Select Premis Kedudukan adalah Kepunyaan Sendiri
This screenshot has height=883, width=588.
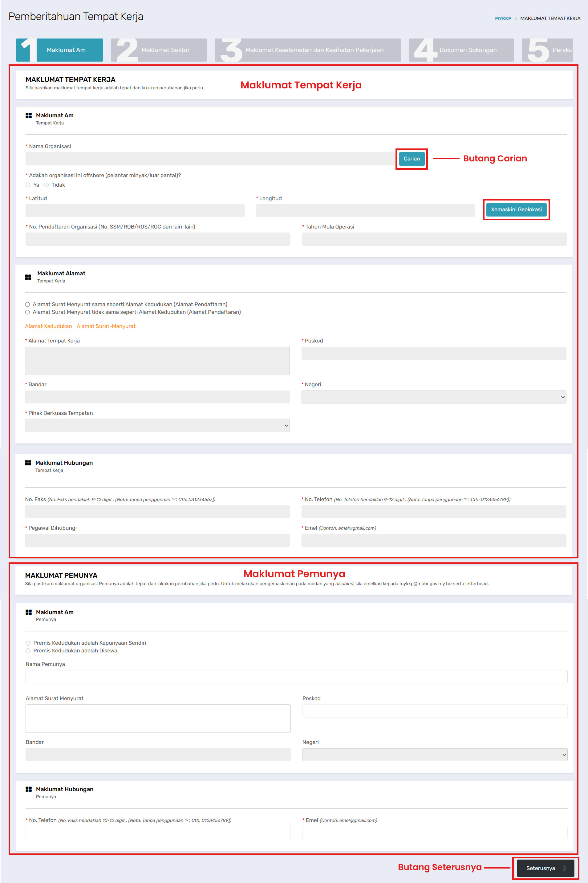(x=28, y=643)
